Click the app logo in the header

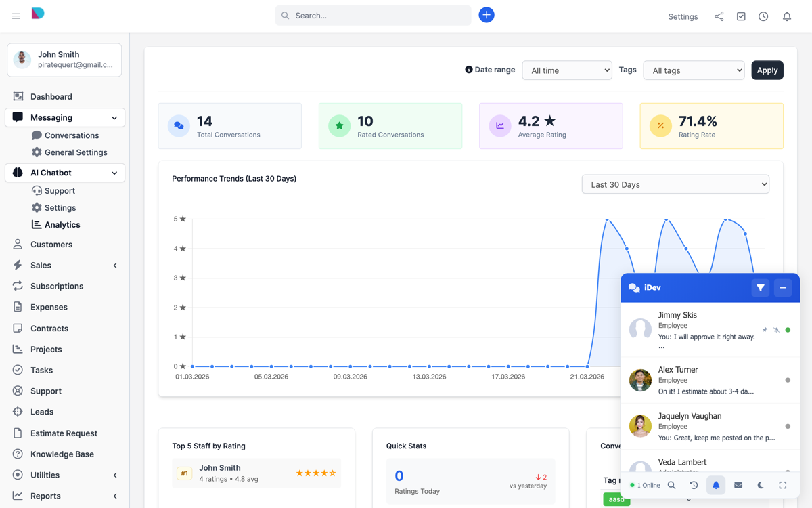(38, 14)
